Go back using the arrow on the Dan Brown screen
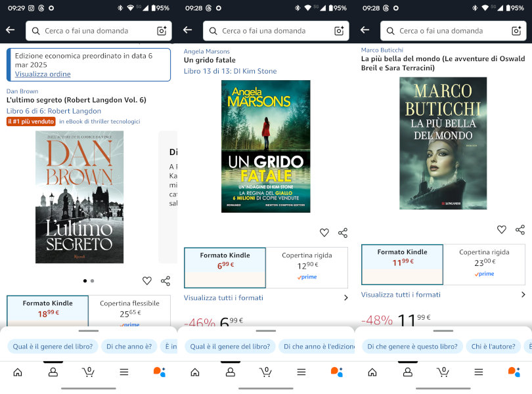 point(10,30)
